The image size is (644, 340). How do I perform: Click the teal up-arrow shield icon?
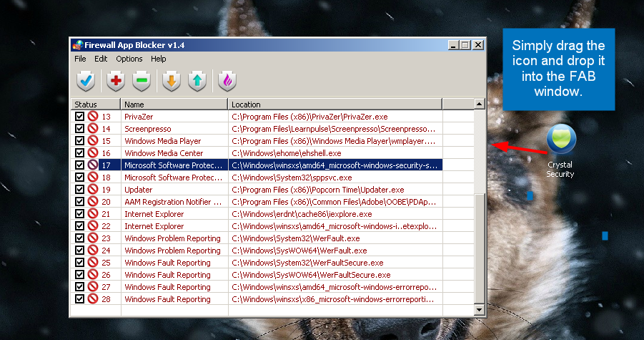pyautogui.click(x=197, y=81)
